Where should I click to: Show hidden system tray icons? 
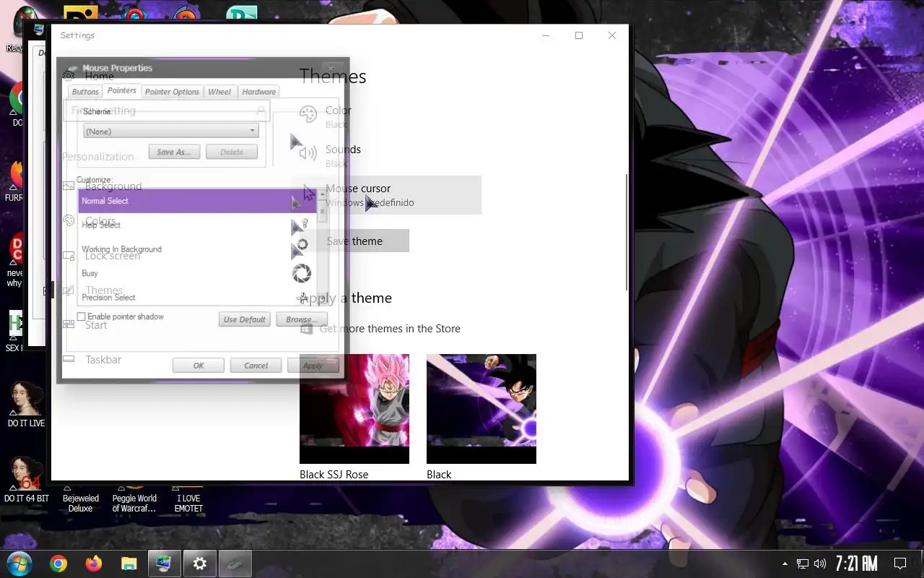point(785,564)
